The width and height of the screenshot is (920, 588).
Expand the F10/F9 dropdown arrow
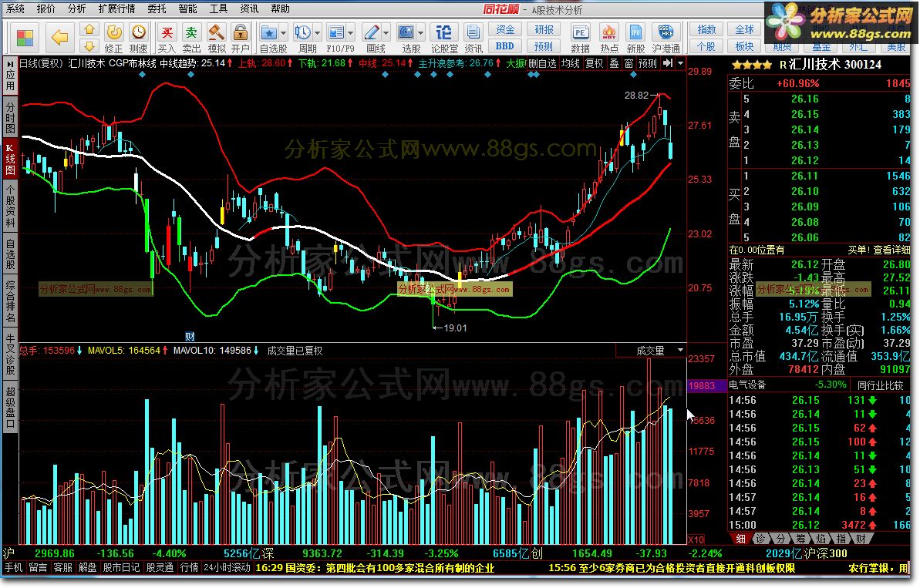351,33
